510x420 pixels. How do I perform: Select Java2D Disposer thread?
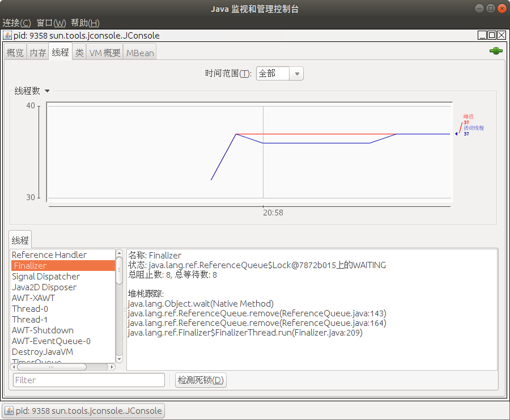pos(63,287)
